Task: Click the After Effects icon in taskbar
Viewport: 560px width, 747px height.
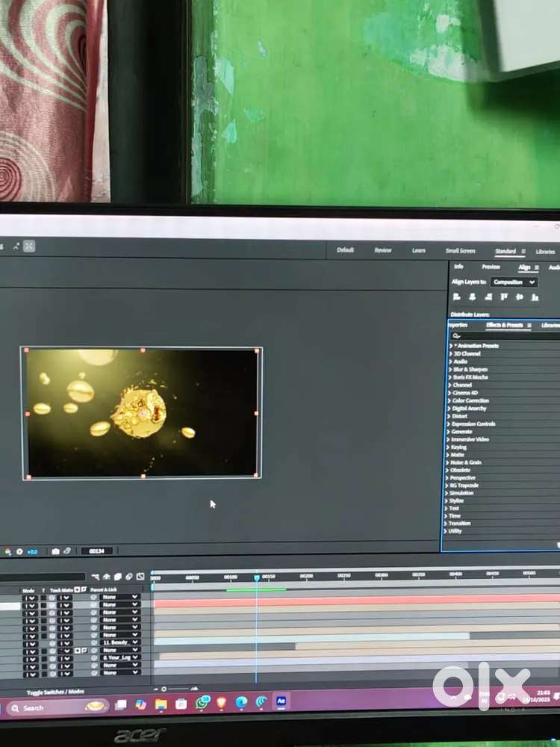Action: [x=281, y=701]
